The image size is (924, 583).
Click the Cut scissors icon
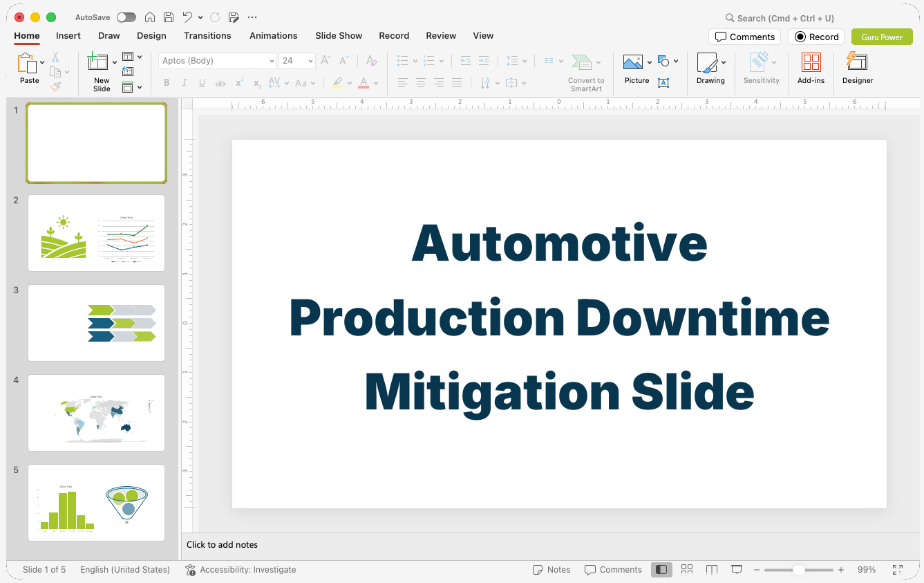55,57
